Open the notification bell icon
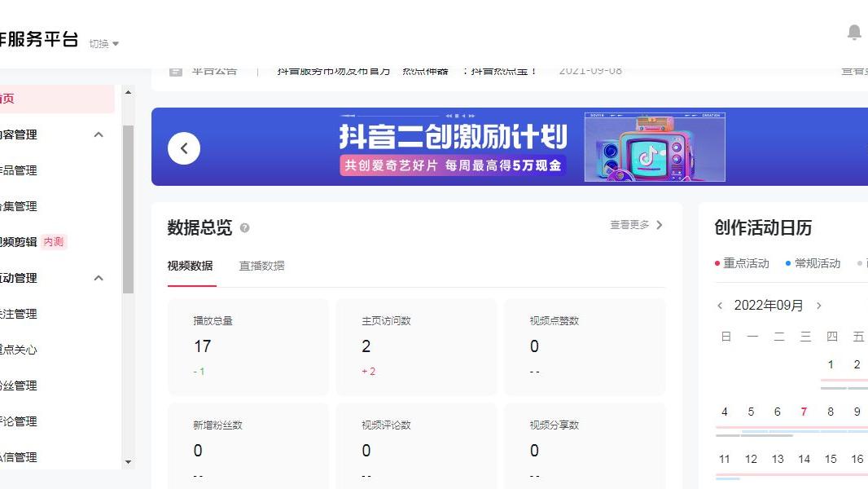Viewport: 868px width, 489px height. pyautogui.click(x=854, y=33)
